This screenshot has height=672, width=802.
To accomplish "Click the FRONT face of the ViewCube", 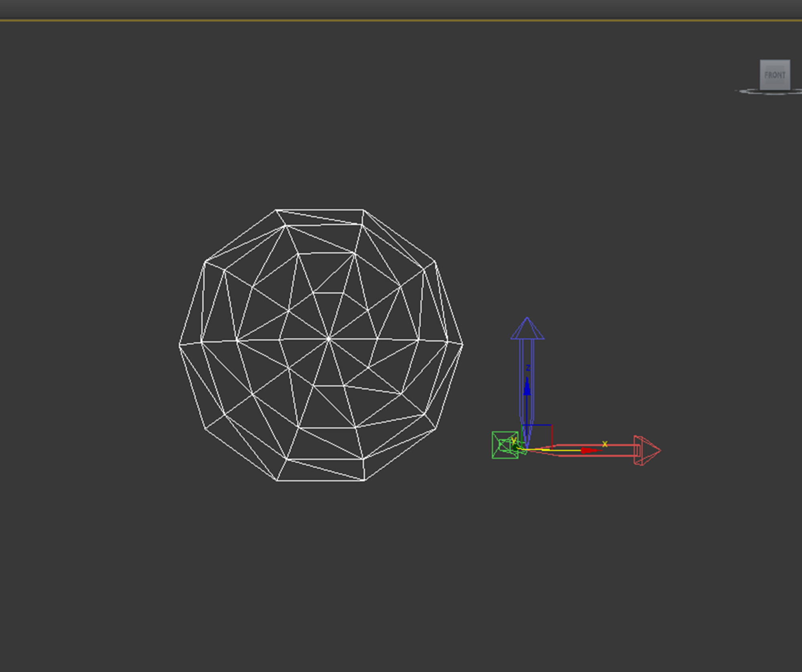I will click(775, 75).
